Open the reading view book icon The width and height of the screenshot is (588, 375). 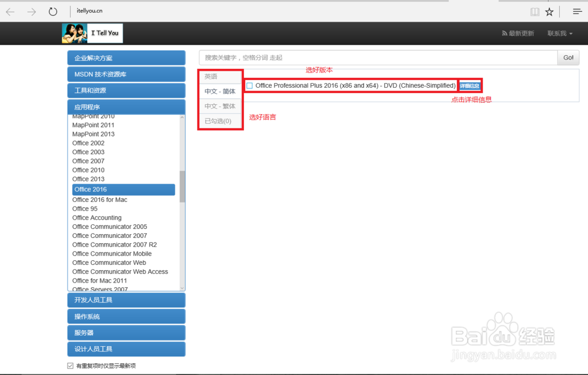pyautogui.click(x=534, y=12)
